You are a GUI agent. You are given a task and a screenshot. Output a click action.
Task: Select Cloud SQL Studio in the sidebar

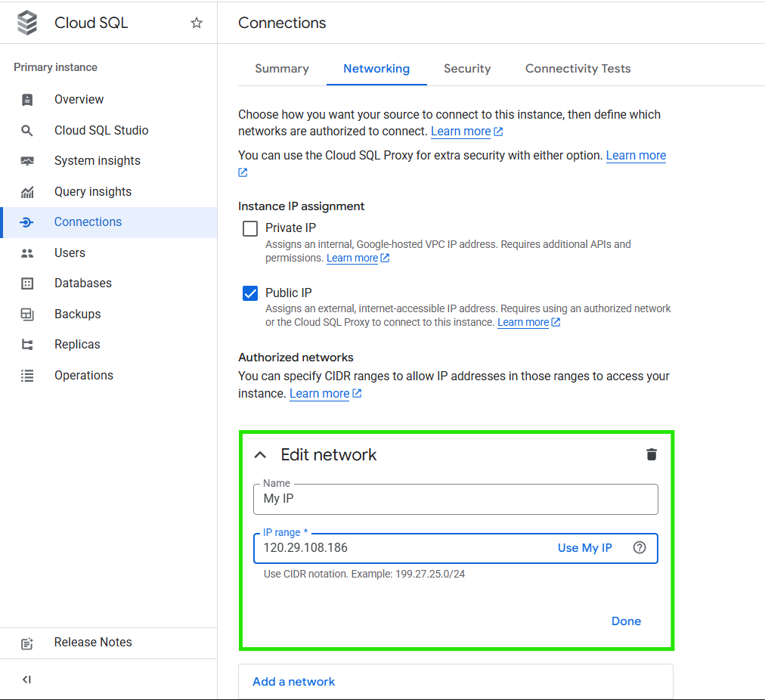click(27, 130)
